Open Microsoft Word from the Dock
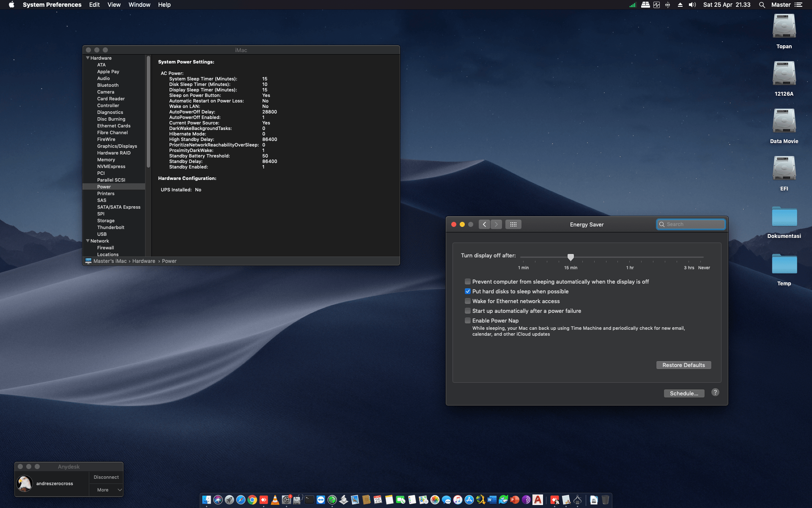Screen dimensions: 812x508 [x=492, y=500]
